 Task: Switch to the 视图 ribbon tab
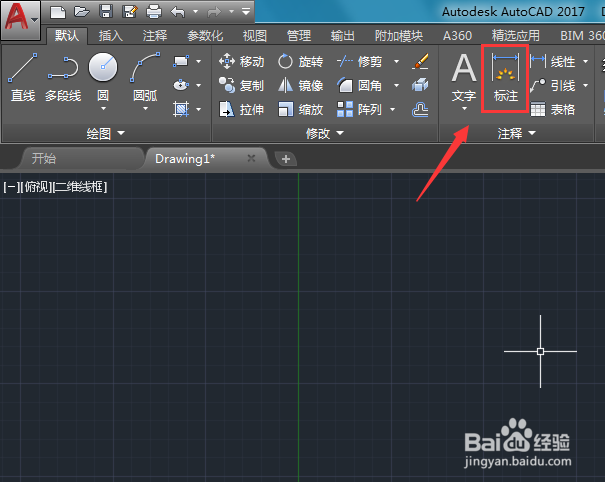pos(255,36)
